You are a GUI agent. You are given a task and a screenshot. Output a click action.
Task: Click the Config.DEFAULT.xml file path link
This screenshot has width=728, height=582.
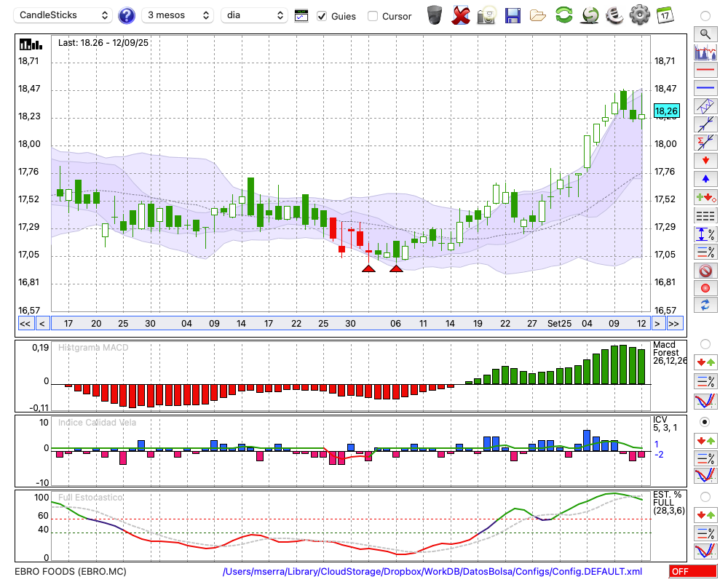[432, 571]
